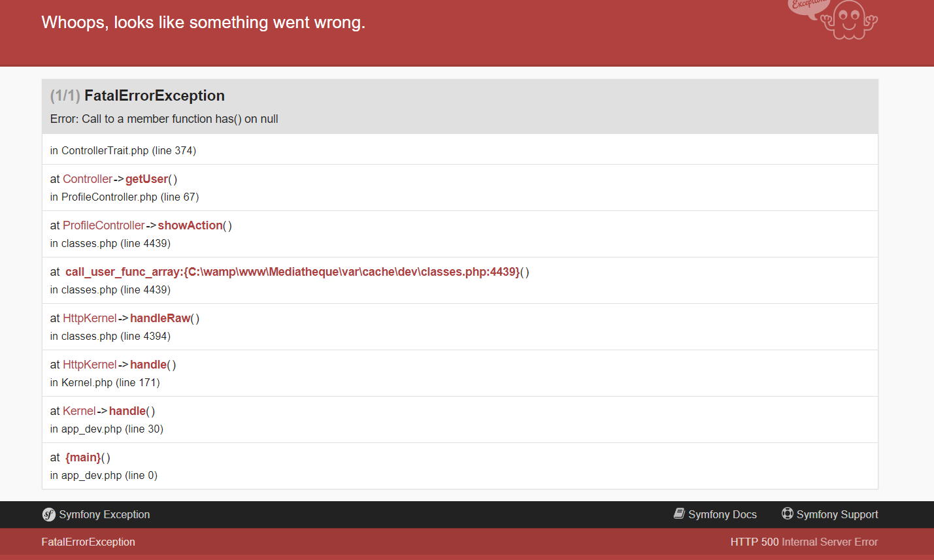Click the Symfony logo icon in footer
The height and width of the screenshot is (560, 934).
pos(48,514)
